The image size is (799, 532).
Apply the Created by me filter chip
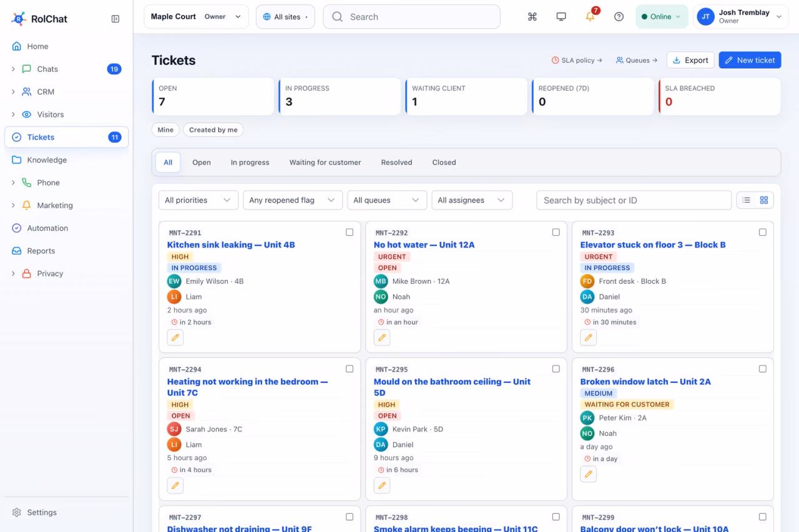coord(213,130)
